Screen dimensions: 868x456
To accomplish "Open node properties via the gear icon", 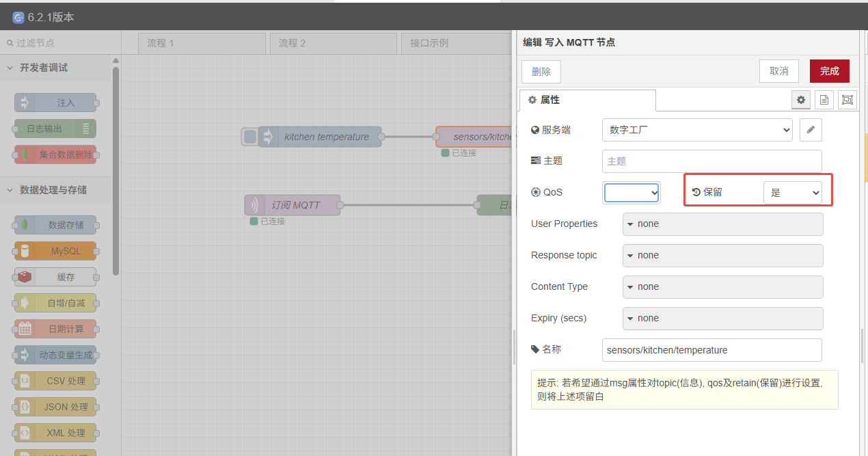I will coord(800,99).
